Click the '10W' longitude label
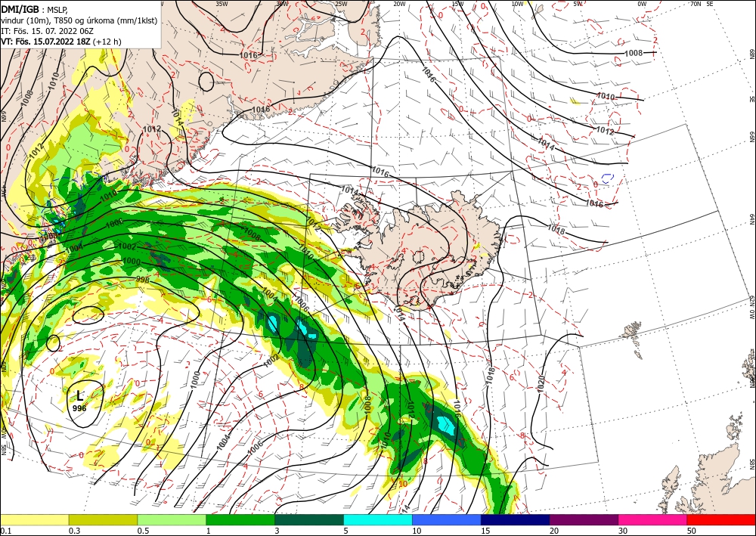Viewport: 756px width, 536px height. tap(517, 4)
